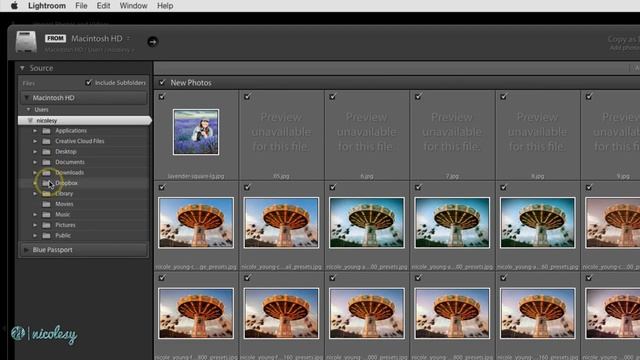Select the Movies folder icon
The image size is (640, 360).
click(47, 204)
